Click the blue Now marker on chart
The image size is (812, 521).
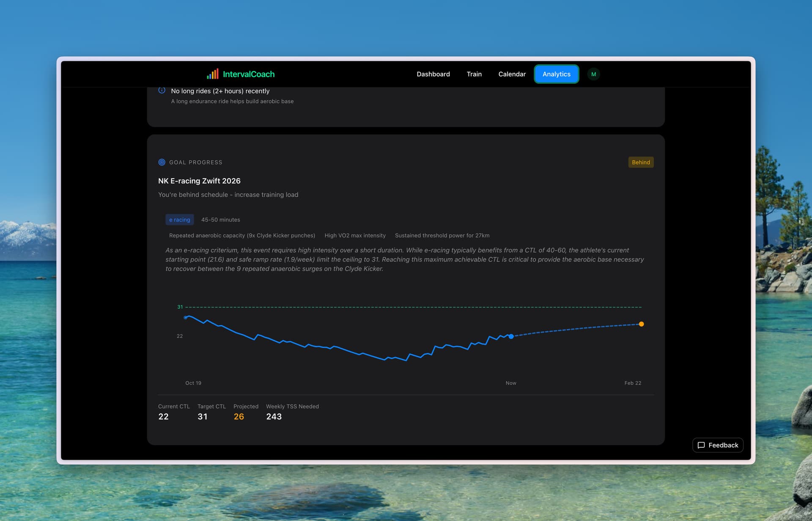coord(511,336)
